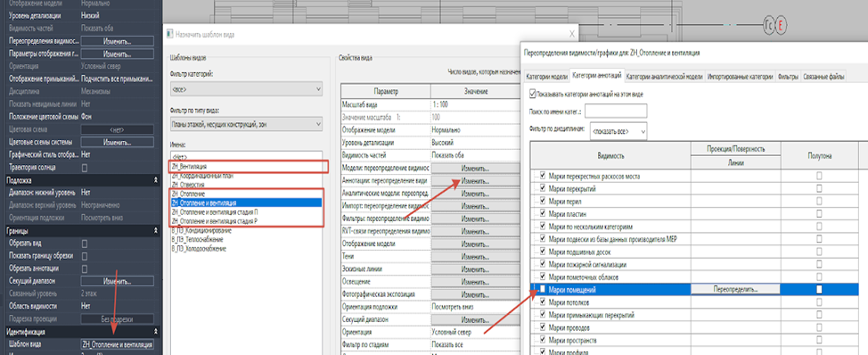
Task: Open the Связанные файлы tab
Action: click(x=823, y=77)
